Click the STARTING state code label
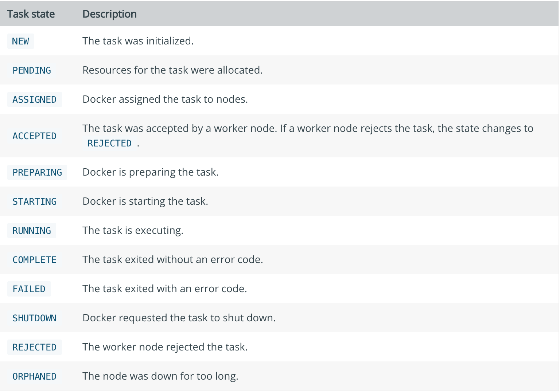Image resolution: width=560 pixels, height=392 pixels. point(34,201)
